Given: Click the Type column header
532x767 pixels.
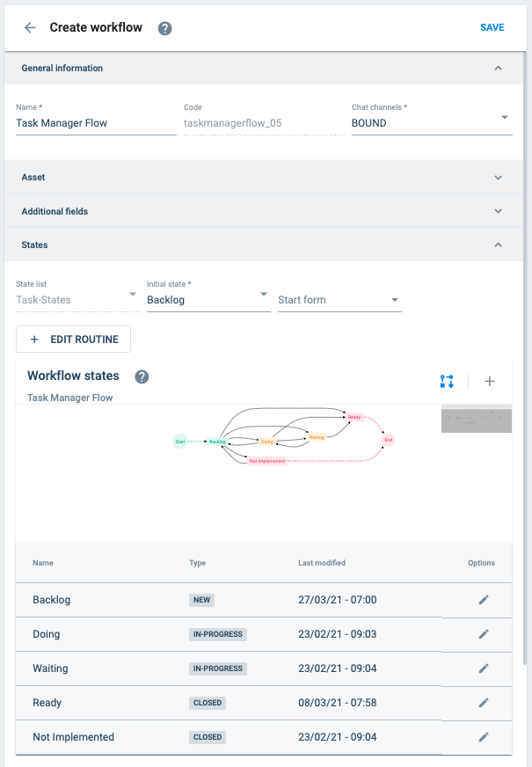Looking at the screenshot, I should (x=198, y=563).
